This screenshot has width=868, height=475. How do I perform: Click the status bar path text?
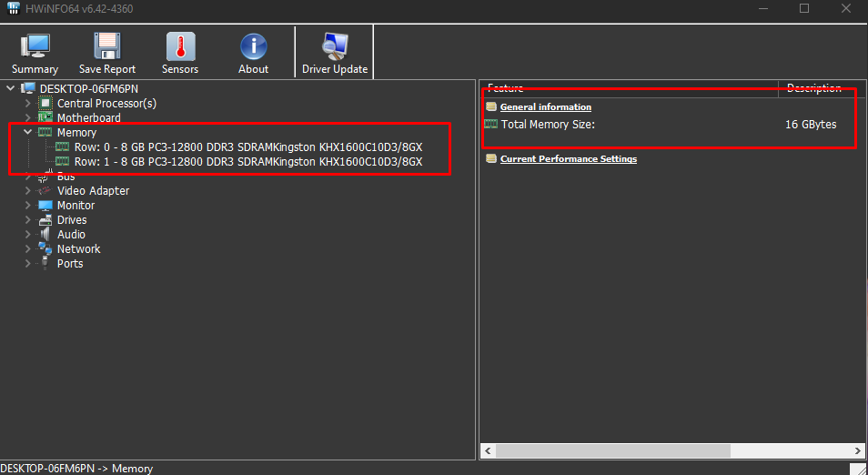77,469
